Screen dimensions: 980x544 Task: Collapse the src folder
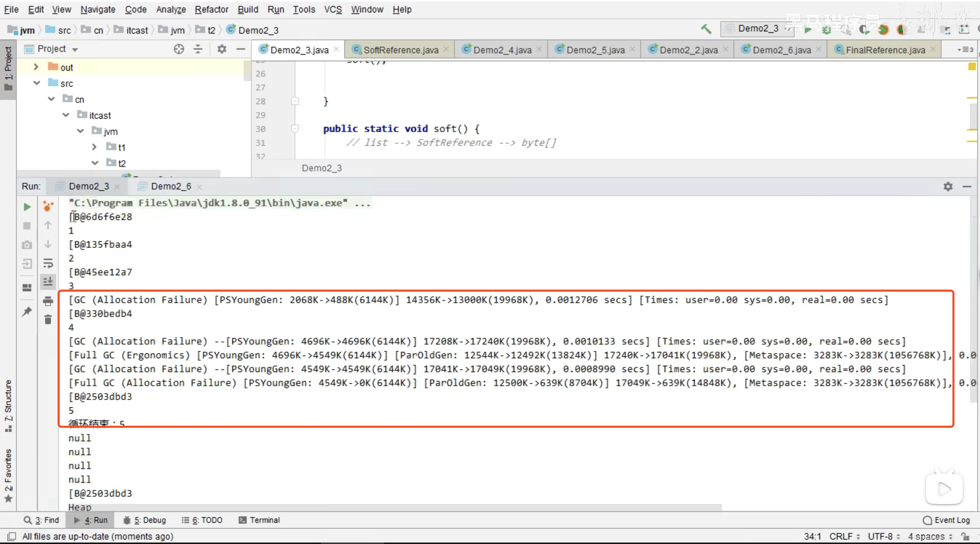point(36,83)
